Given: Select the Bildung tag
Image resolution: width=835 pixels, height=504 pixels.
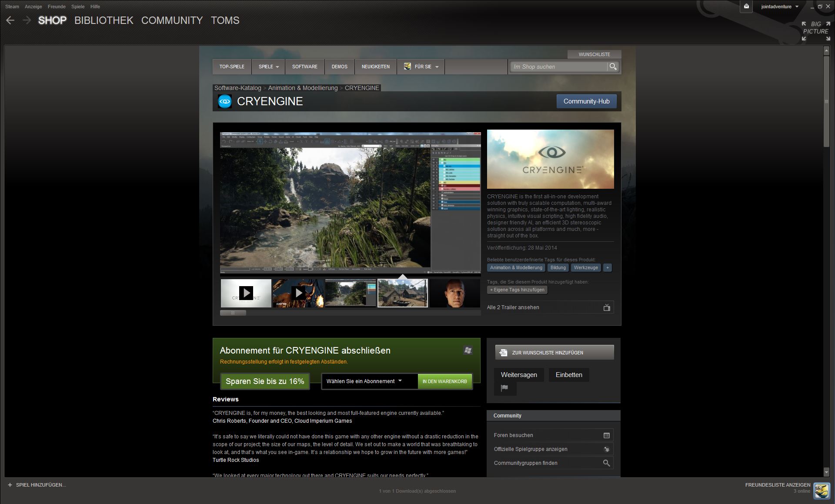Looking at the screenshot, I should click(x=558, y=267).
